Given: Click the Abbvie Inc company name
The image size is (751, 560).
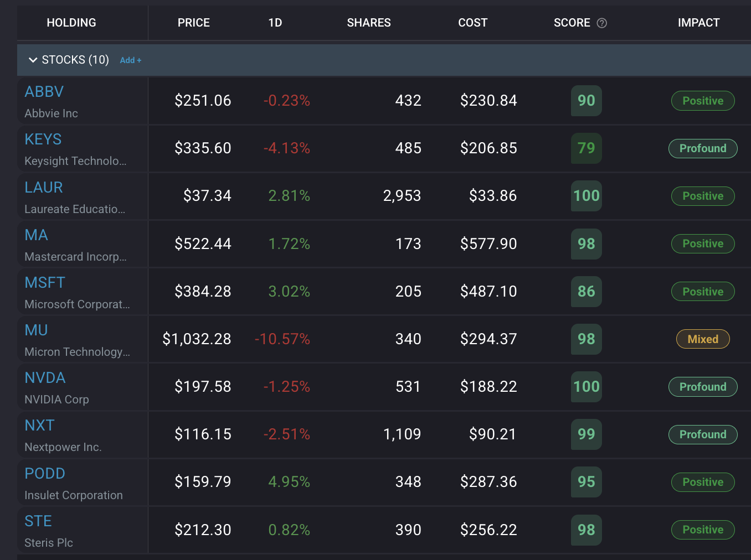Looking at the screenshot, I should click(51, 113).
